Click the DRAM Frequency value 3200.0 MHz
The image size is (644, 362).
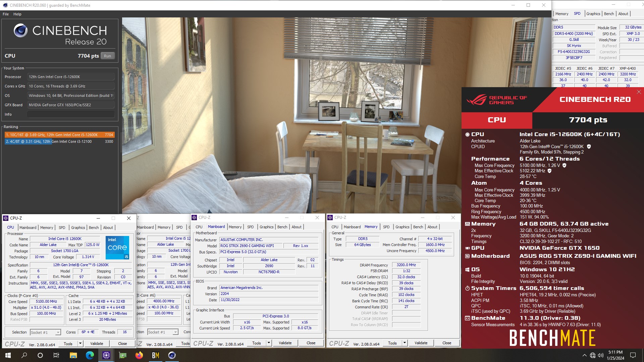point(406,265)
